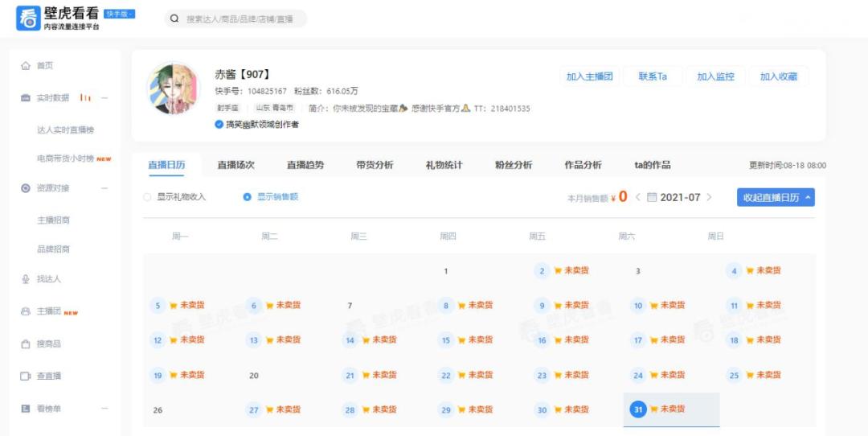Click day 20 in the calendar
The height and width of the screenshot is (436, 868).
click(x=253, y=376)
